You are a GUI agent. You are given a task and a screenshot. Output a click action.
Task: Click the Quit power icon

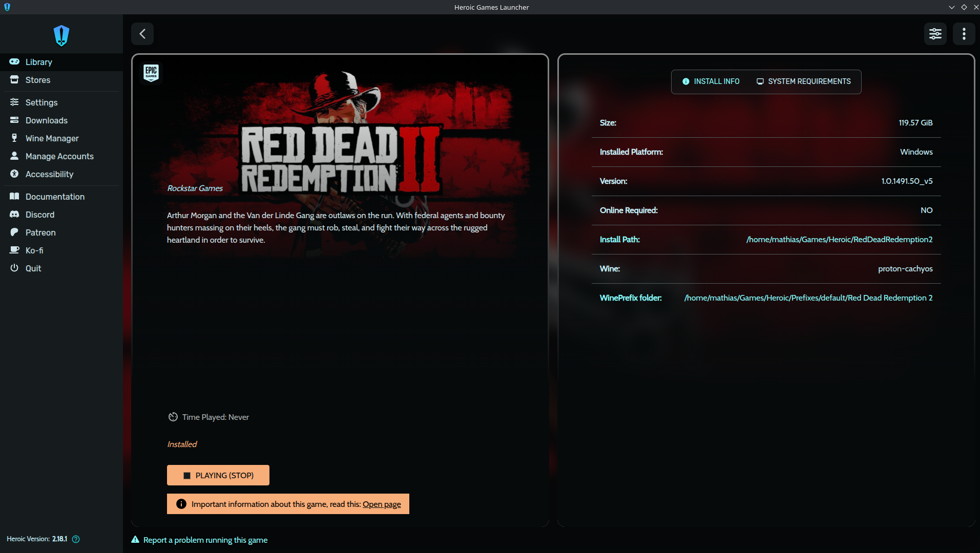coord(14,268)
